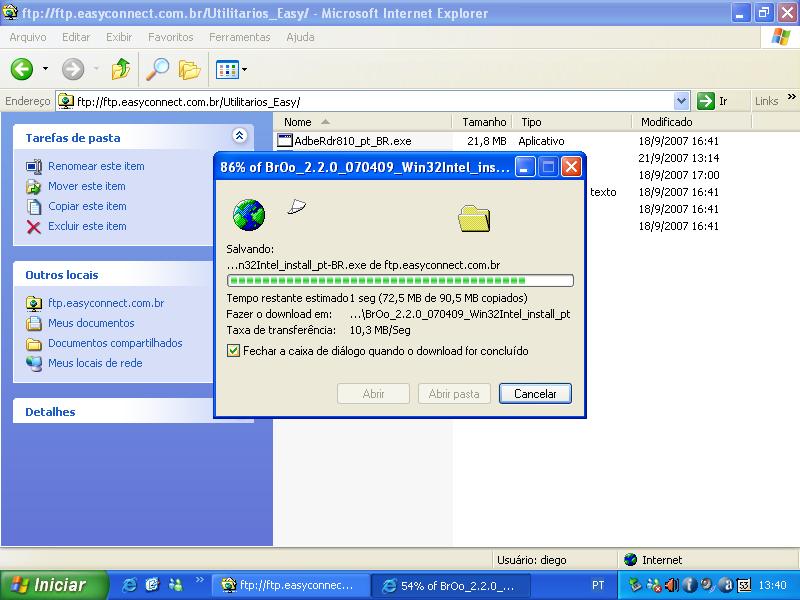Click the Iniciar start button
800x600 pixels.
[x=54, y=585]
